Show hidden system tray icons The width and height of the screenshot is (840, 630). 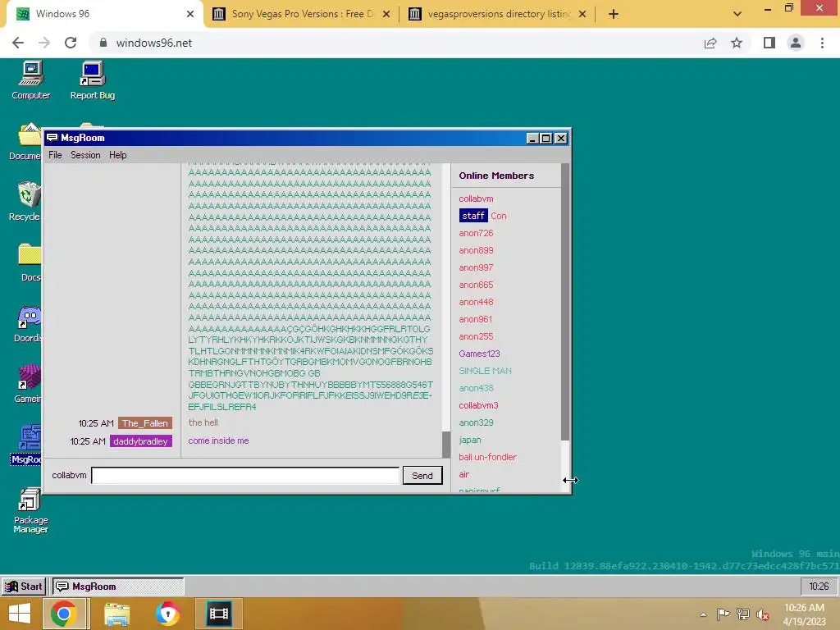click(x=703, y=614)
